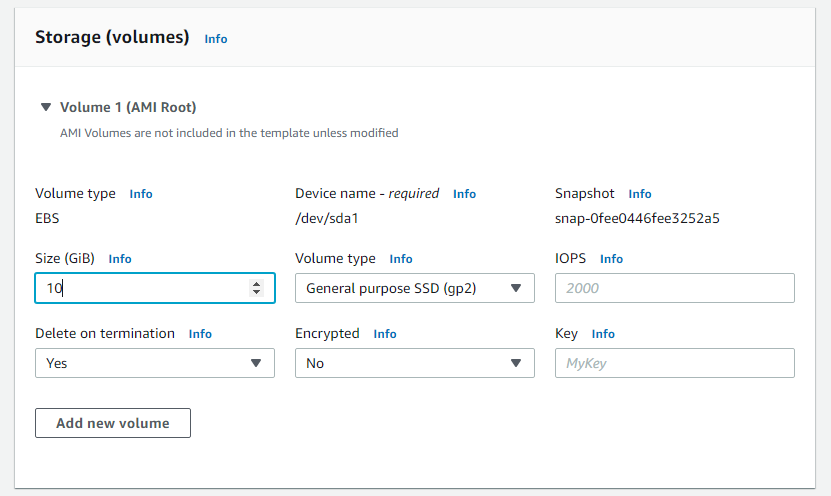Click the Key input field
Screen dimensions: 831x496
pyautogui.click(x=674, y=363)
